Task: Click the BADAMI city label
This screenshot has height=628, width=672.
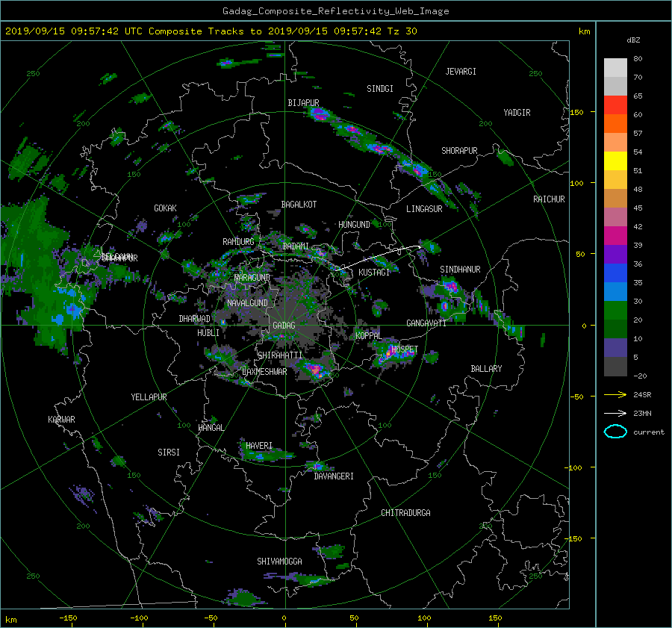Action: point(296,246)
